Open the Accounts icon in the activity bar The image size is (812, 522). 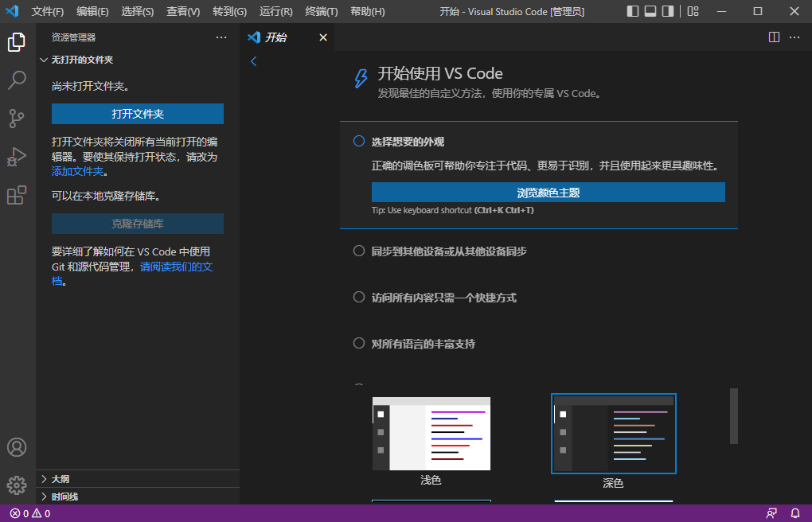tap(17, 447)
